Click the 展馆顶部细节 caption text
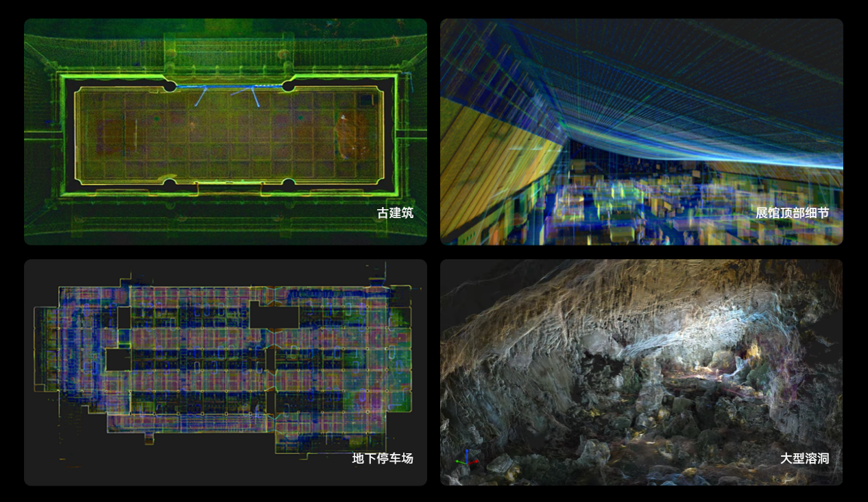Viewport: 868px width, 502px height. click(x=792, y=213)
